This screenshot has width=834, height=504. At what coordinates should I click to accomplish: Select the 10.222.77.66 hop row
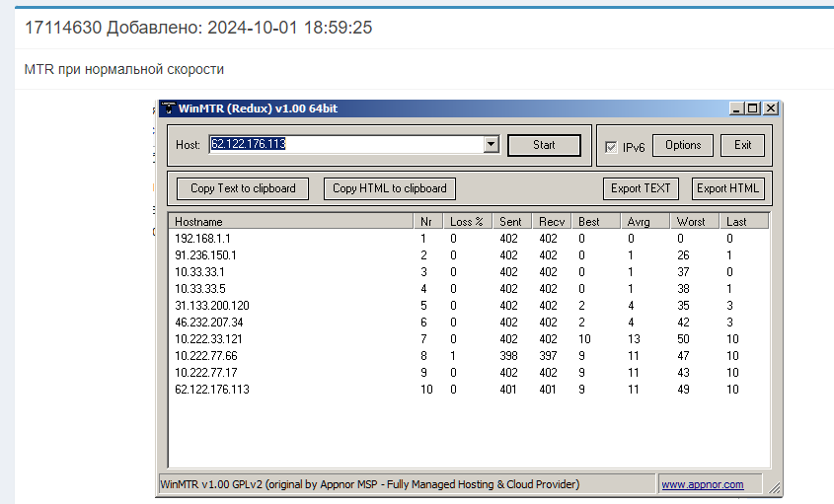pos(206,355)
